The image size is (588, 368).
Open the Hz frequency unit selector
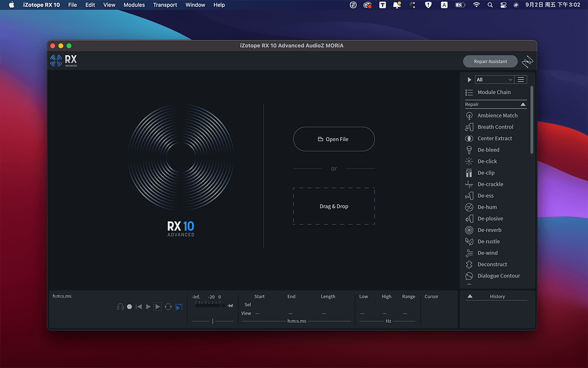(x=388, y=321)
